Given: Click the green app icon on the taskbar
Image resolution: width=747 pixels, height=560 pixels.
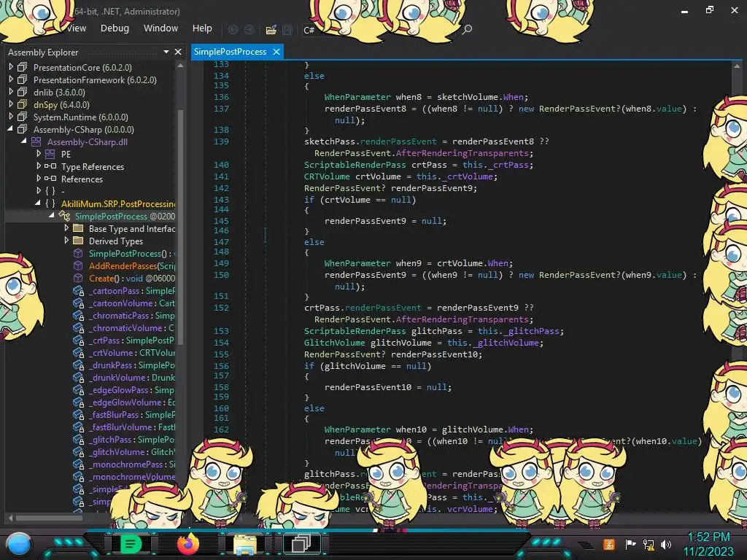Looking at the screenshot, I should click(131, 544).
